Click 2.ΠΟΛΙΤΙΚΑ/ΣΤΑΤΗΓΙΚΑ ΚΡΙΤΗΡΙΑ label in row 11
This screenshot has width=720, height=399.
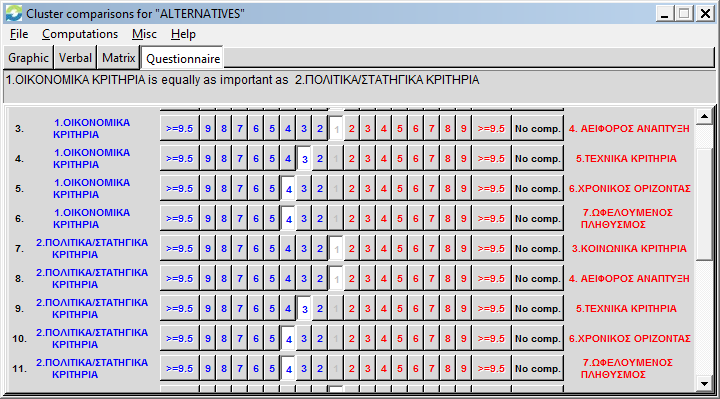tap(91, 369)
